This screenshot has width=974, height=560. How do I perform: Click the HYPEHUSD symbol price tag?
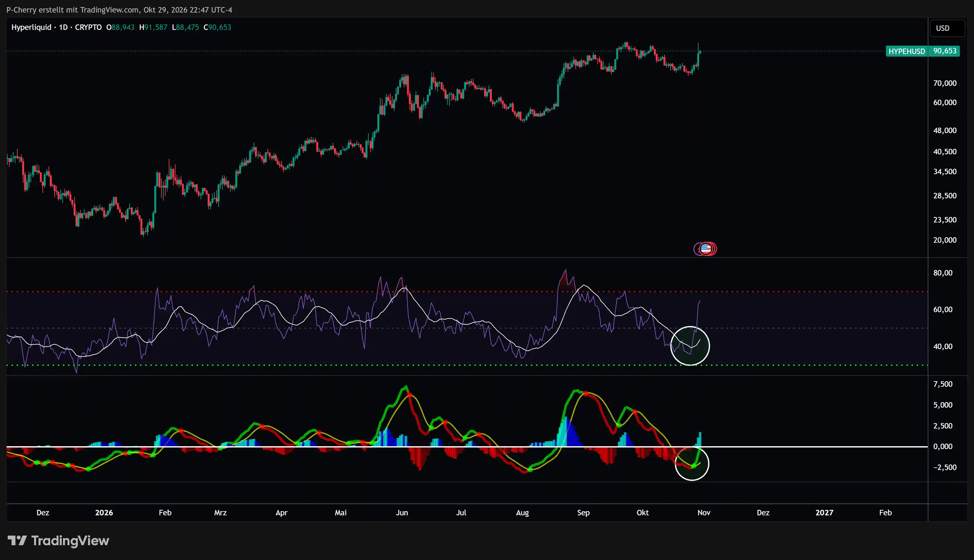(906, 51)
